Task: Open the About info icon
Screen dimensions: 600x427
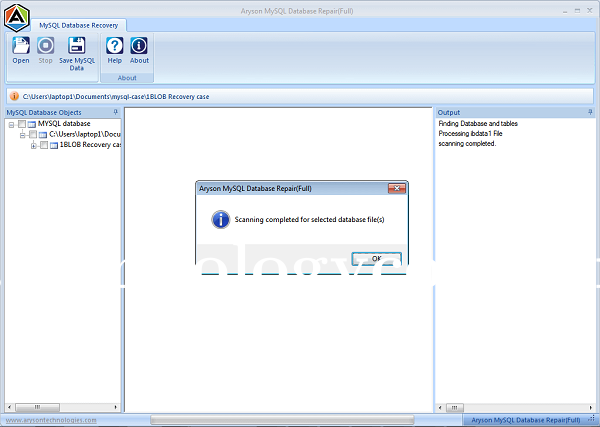Action: coord(139,46)
